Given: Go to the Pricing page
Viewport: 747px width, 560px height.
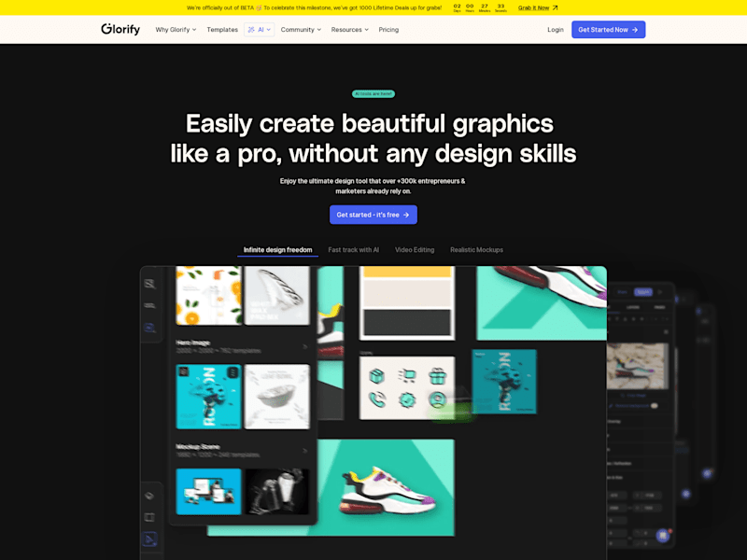Looking at the screenshot, I should tap(388, 30).
